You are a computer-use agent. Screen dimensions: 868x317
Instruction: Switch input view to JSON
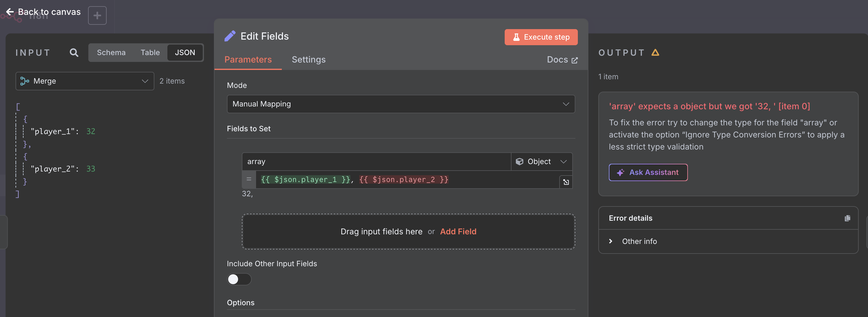coord(185,53)
